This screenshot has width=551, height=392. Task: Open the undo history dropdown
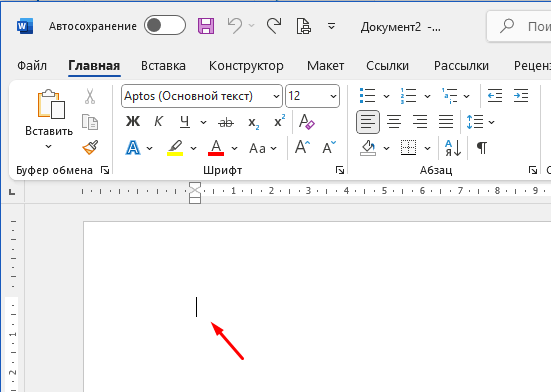click(x=251, y=26)
